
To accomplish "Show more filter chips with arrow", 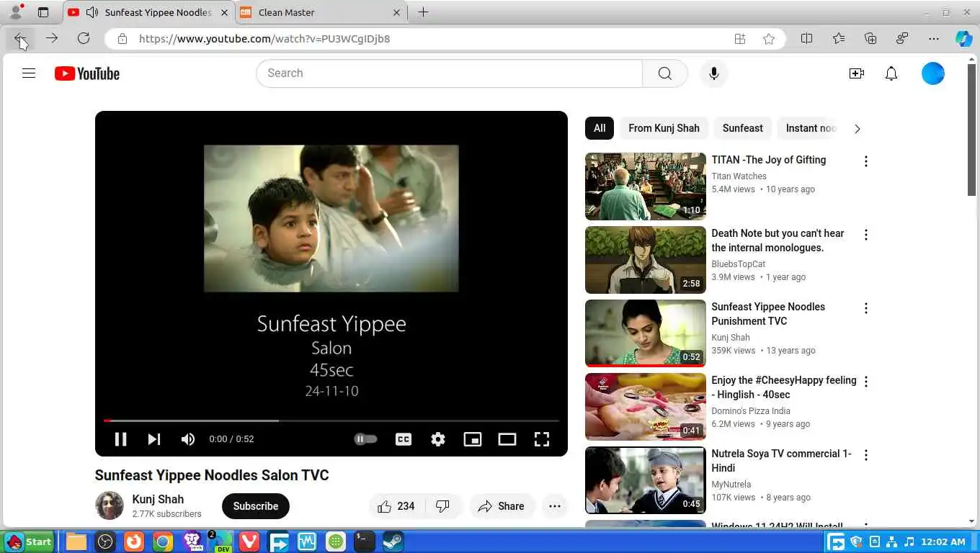I will 857,129.
